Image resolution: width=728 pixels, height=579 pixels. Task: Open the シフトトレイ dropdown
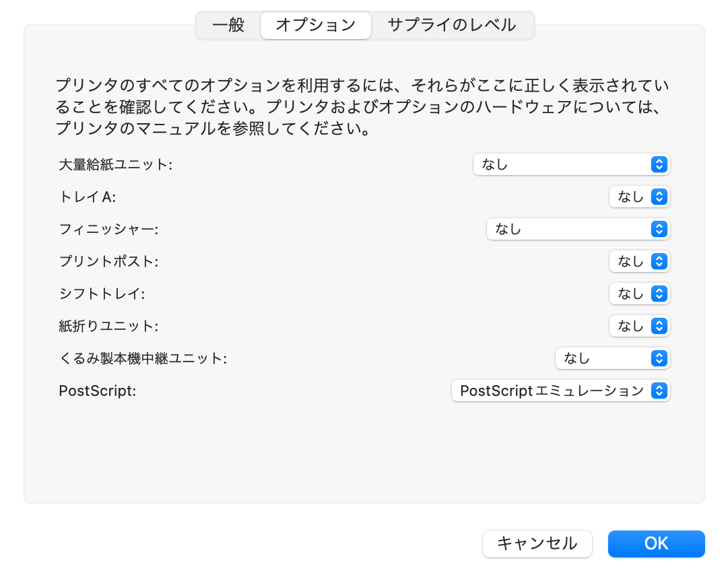click(639, 294)
